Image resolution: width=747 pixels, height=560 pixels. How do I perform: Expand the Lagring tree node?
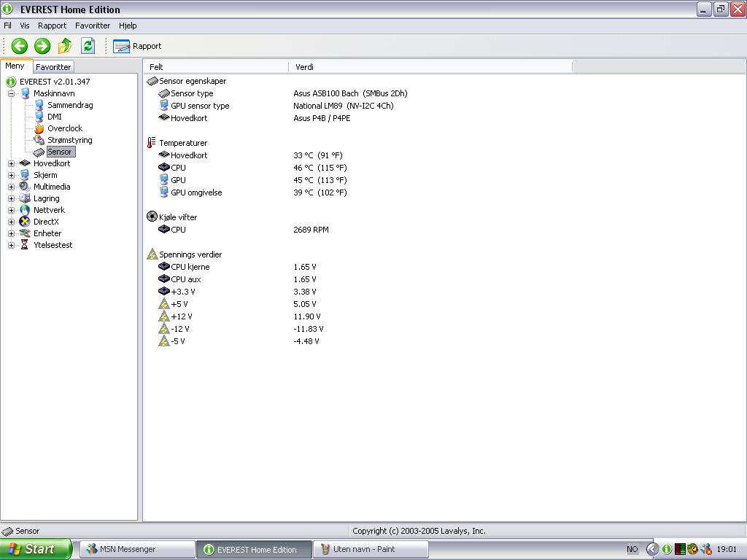point(11,198)
